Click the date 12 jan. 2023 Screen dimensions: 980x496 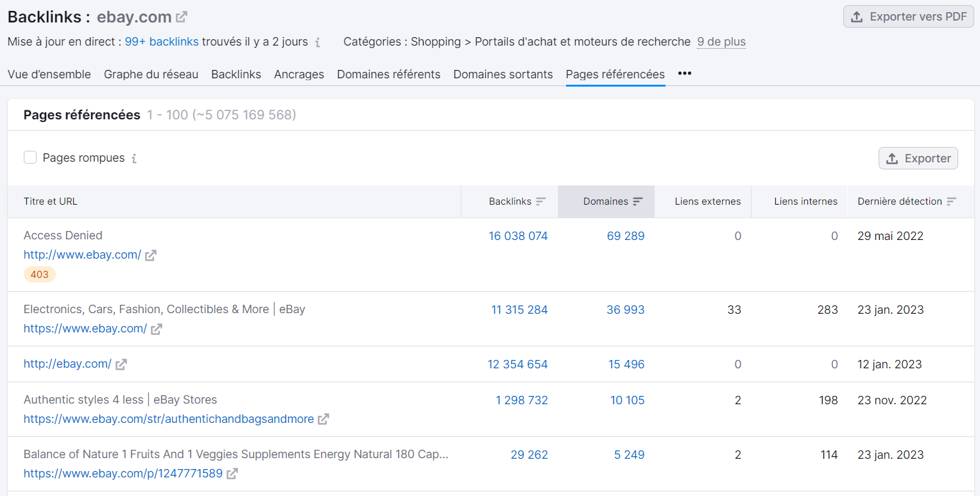[x=890, y=364]
